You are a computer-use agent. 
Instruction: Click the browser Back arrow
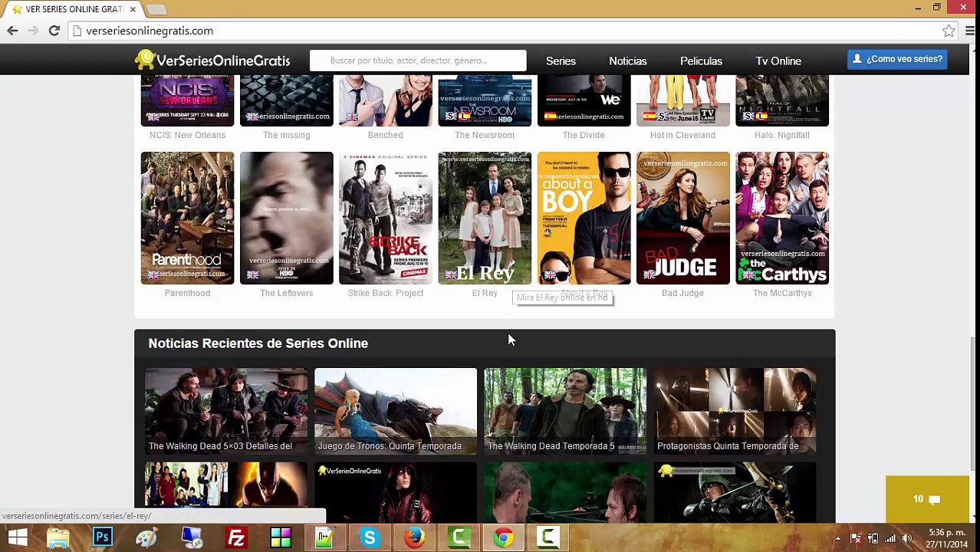tap(12, 31)
